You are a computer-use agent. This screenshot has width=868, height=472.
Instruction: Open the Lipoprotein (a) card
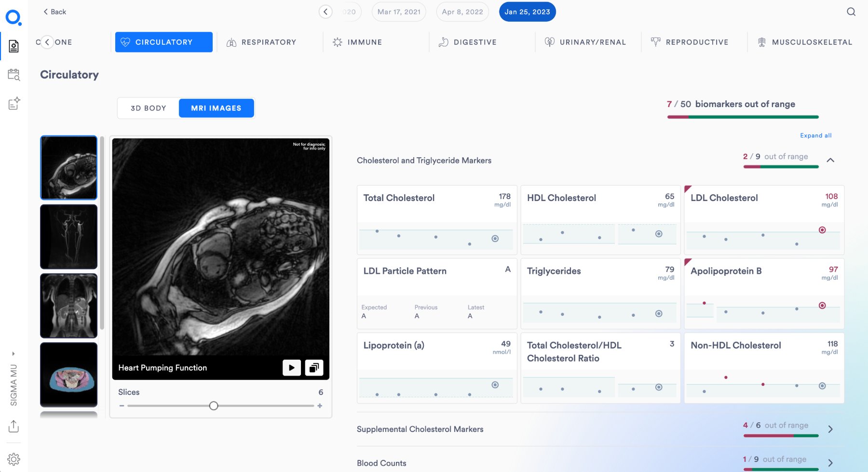pyautogui.click(x=437, y=368)
